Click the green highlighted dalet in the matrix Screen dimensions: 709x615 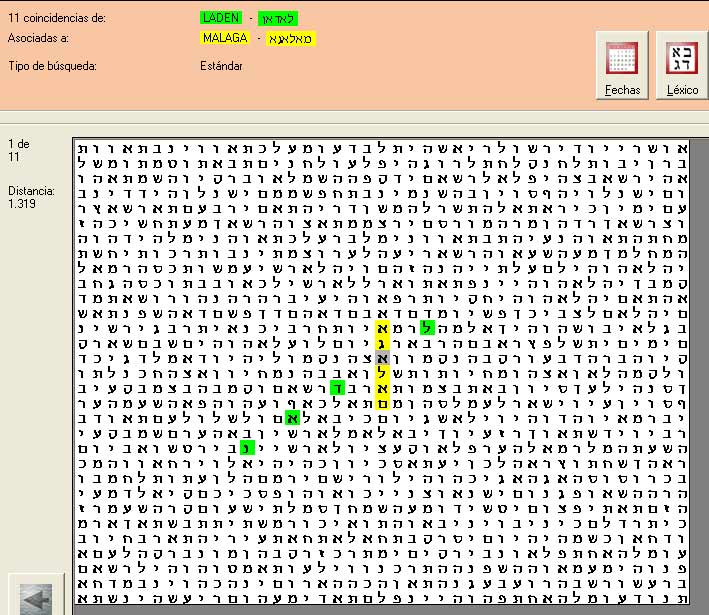point(337,388)
